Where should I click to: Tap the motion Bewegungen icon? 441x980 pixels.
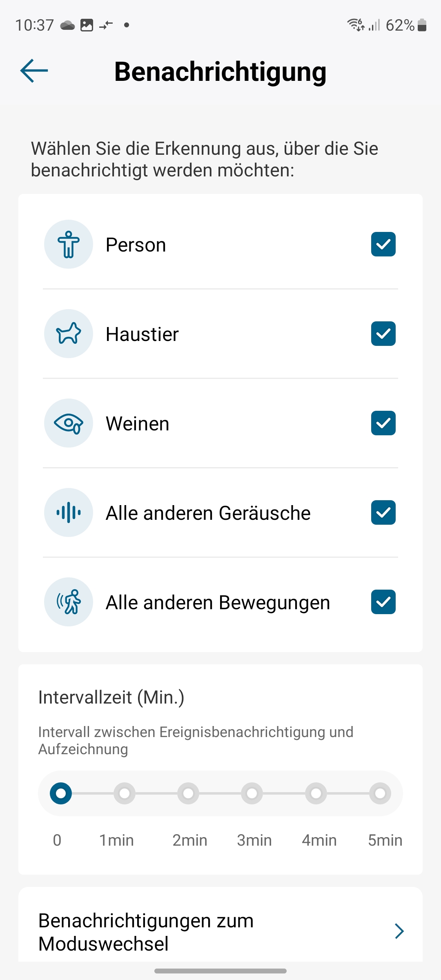point(69,602)
